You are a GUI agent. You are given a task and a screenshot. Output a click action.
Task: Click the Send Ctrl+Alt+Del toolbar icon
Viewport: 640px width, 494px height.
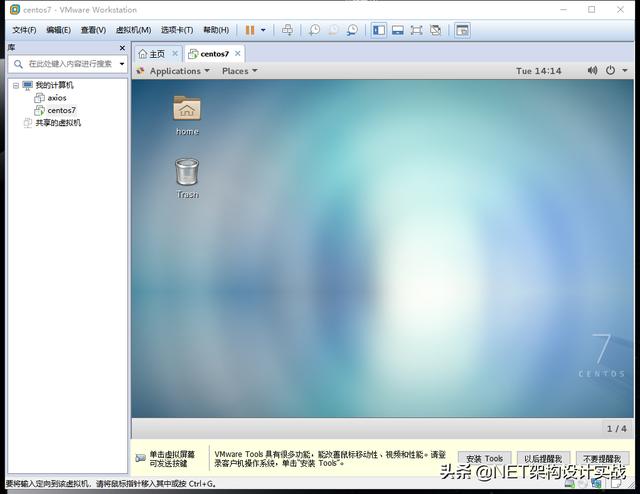pyautogui.click(x=287, y=30)
